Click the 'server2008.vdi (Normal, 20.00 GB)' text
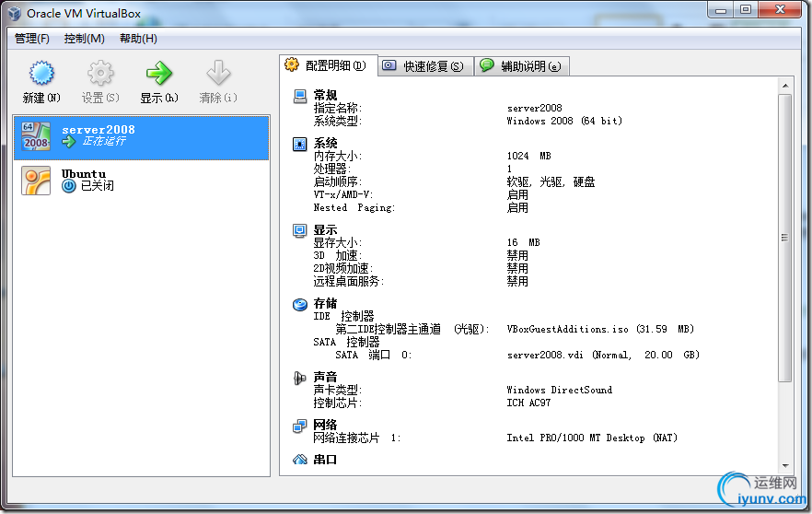The width and height of the screenshot is (812, 514). click(603, 356)
